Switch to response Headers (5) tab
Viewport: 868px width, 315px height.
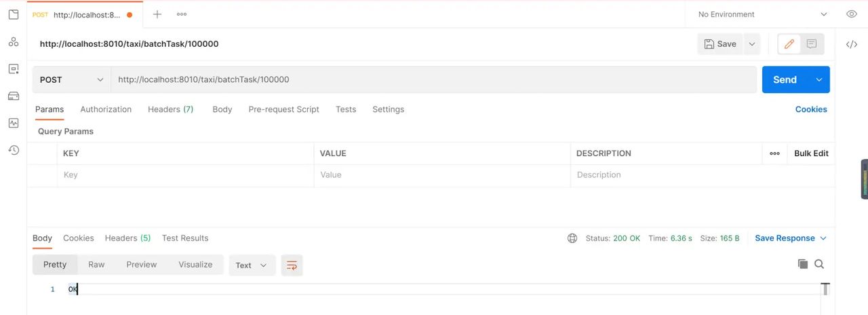pyautogui.click(x=127, y=238)
